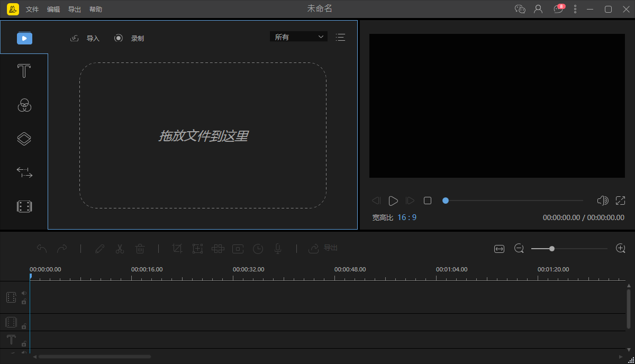Open the 编辑 menu
This screenshot has height=364, width=635.
[53, 10]
